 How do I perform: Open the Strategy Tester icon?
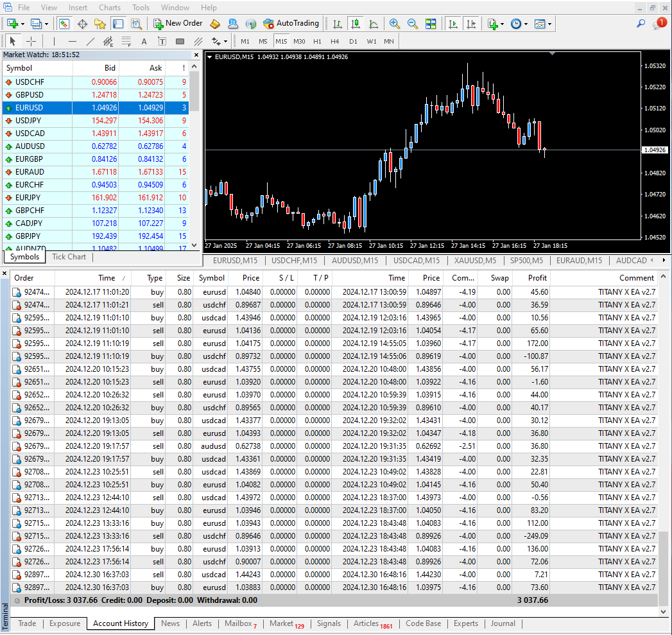[x=136, y=24]
